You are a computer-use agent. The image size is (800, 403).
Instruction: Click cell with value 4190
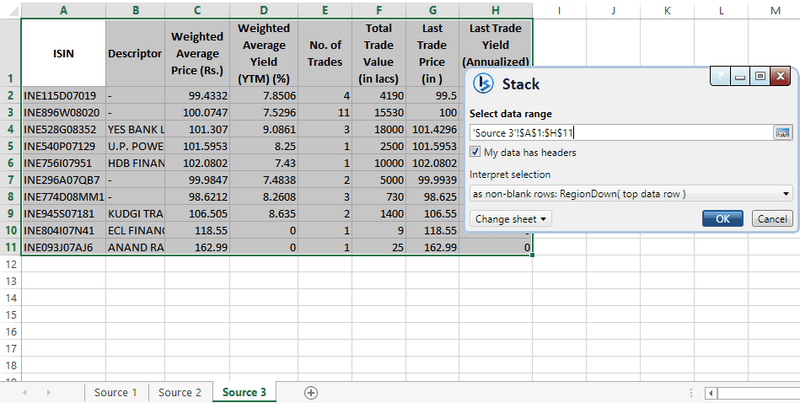tap(379, 95)
